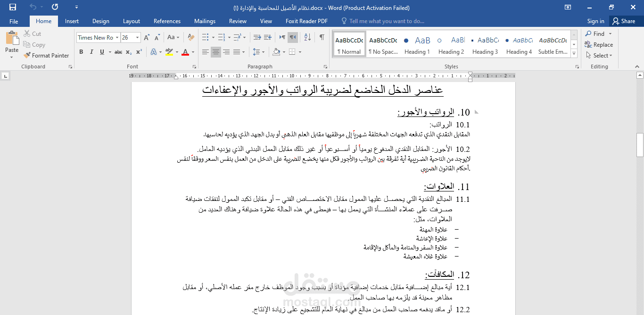Decrease font size with the shrink font icon
The height and width of the screenshot is (315, 644).
click(x=157, y=37)
